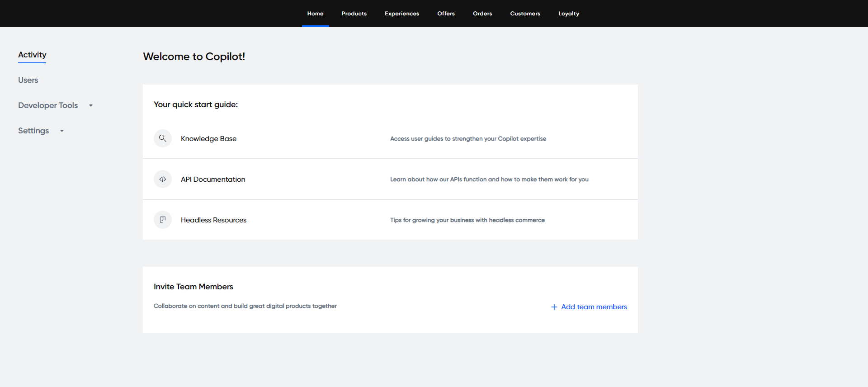
Task: Click 'Your quick start guide:' heading
Action: click(196, 104)
